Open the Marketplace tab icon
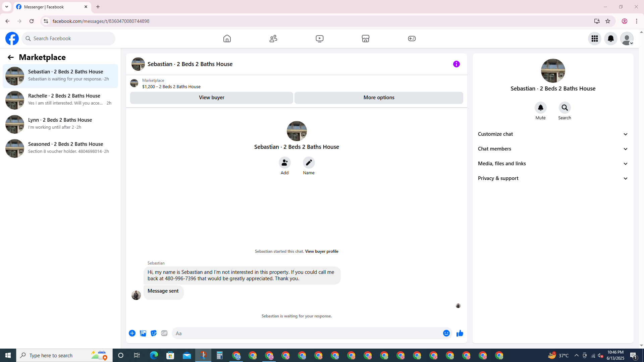The image size is (644, 362). (366, 39)
